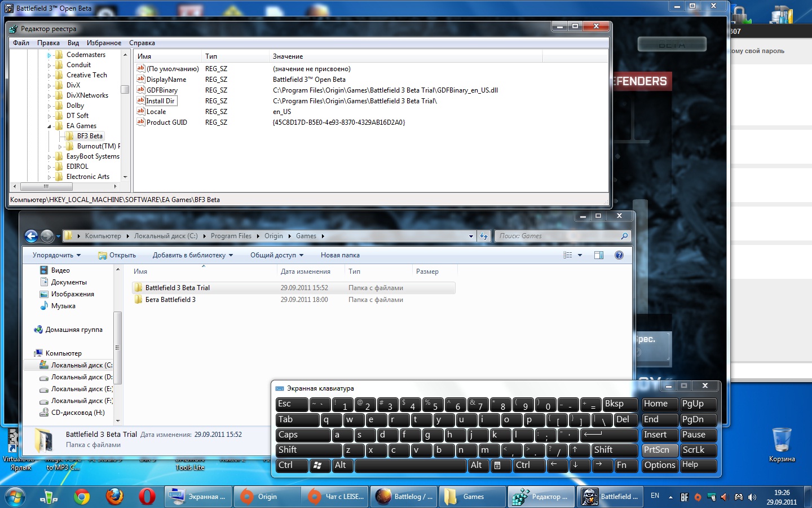Open Общий доступ dropdown
Viewport: 812px width, 508px height.
(x=277, y=255)
